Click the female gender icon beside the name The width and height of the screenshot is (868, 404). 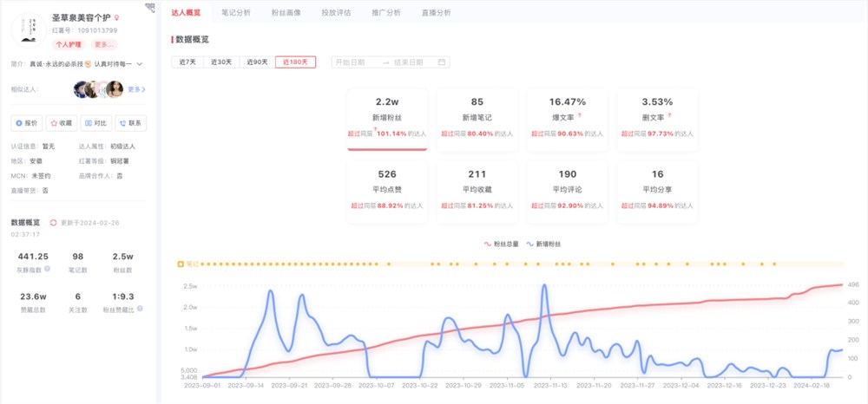(x=116, y=18)
